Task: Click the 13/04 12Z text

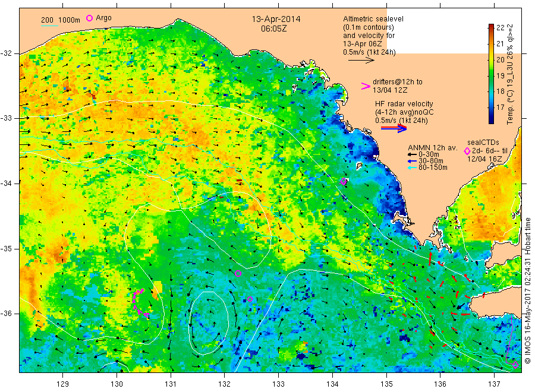Action: (390, 90)
